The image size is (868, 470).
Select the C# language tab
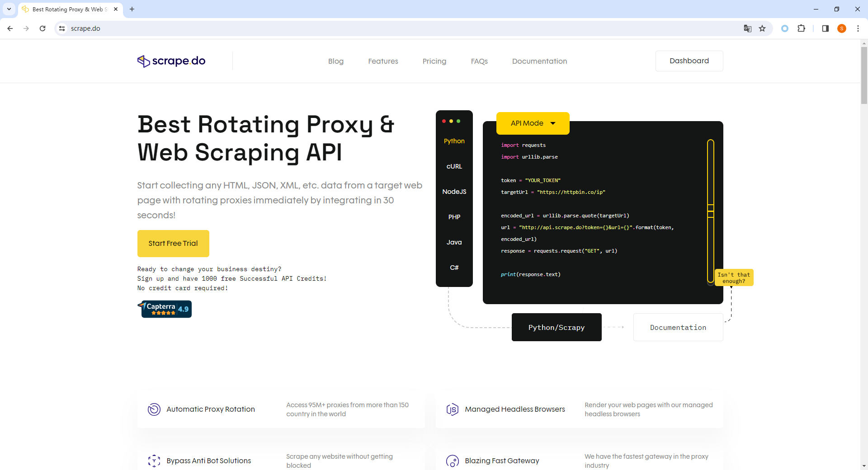click(454, 268)
